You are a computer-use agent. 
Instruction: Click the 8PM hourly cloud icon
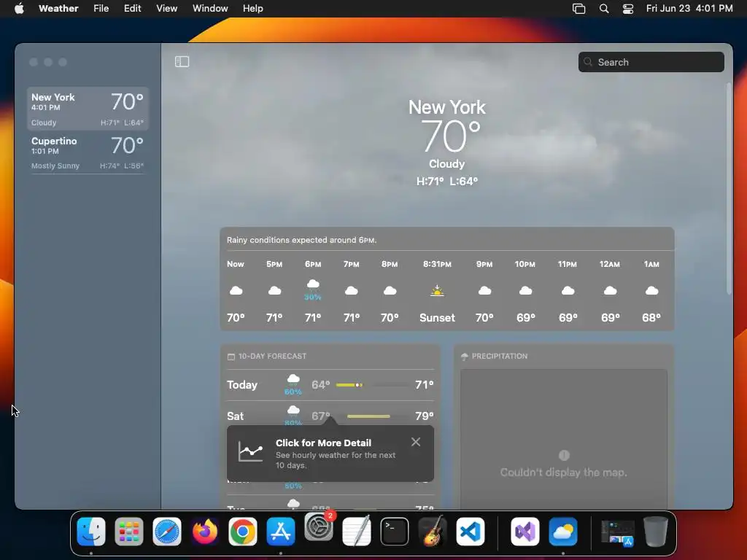click(390, 290)
